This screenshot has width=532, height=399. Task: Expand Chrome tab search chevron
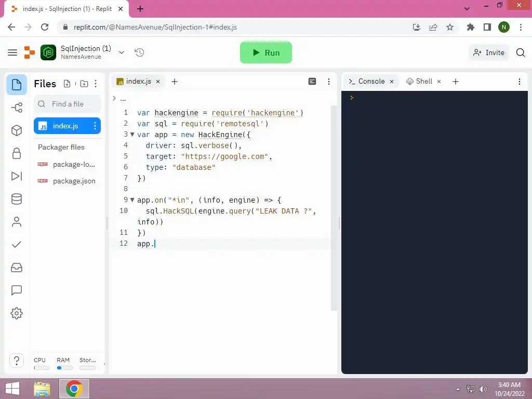coord(467,9)
